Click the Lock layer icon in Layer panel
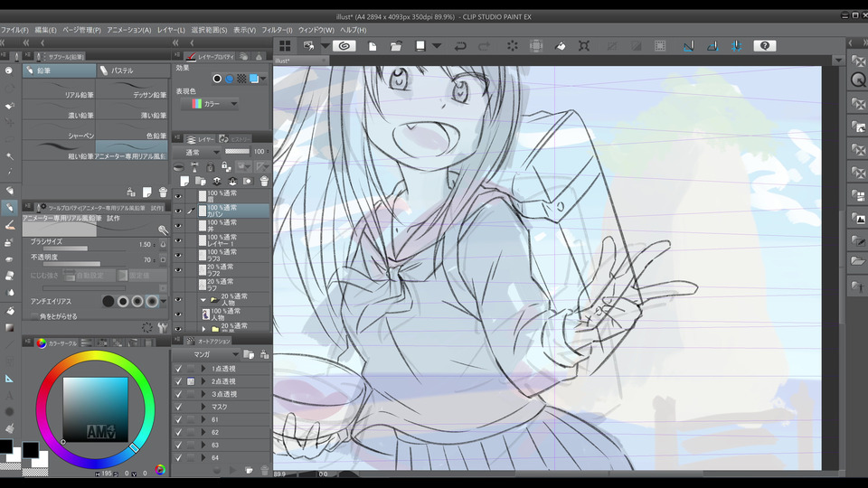 [x=211, y=166]
